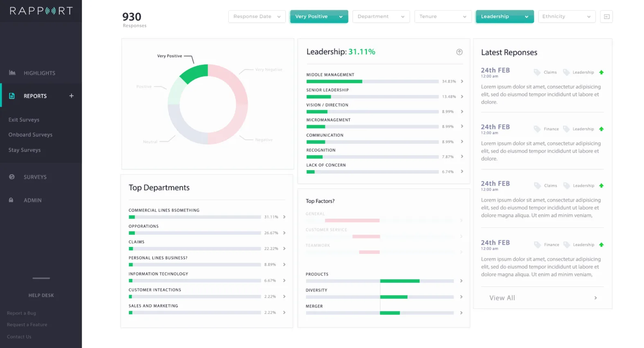Click the Reports document icon

(12, 96)
